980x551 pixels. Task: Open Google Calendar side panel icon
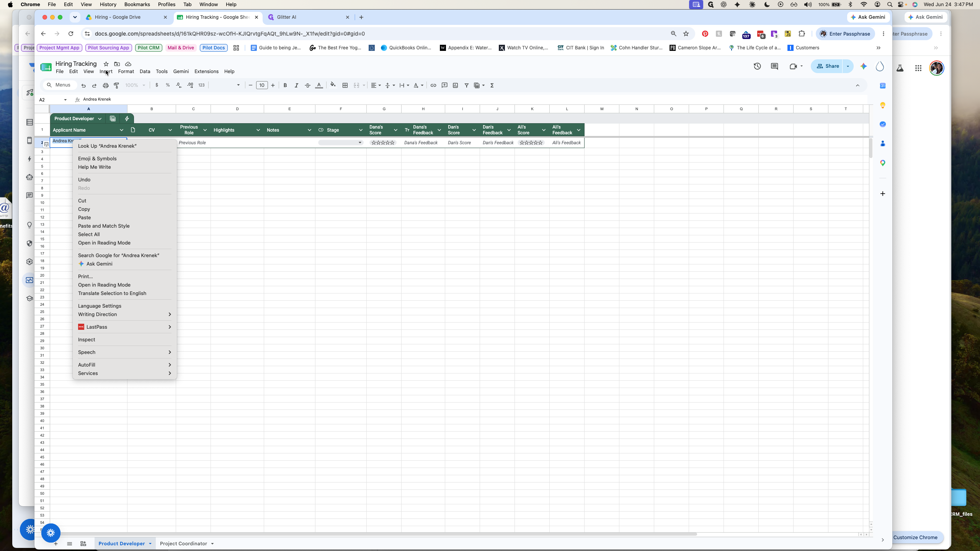pyautogui.click(x=883, y=86)
